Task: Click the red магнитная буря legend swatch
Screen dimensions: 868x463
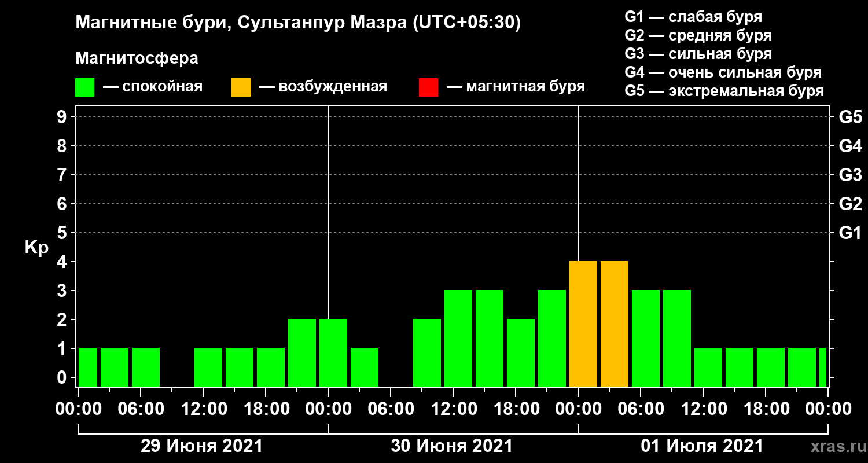Action: click(428, 87)
